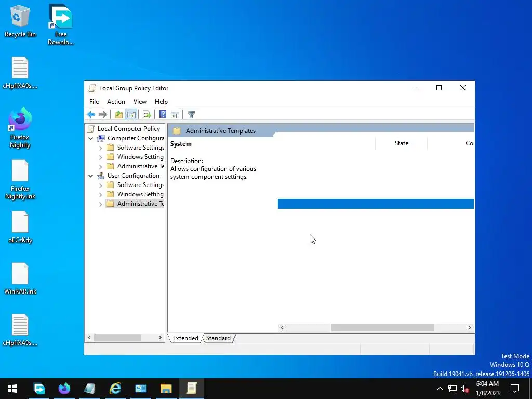Click the network icon in system tray
Image resolution: width=532 pixels, height=399 pixels.
pyautogui.click(x=453, y=389)
